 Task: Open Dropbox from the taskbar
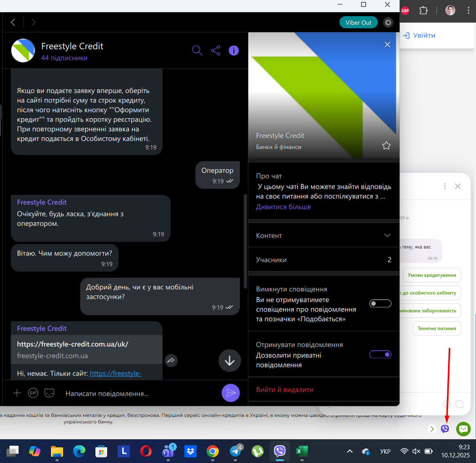click(190, 451)
